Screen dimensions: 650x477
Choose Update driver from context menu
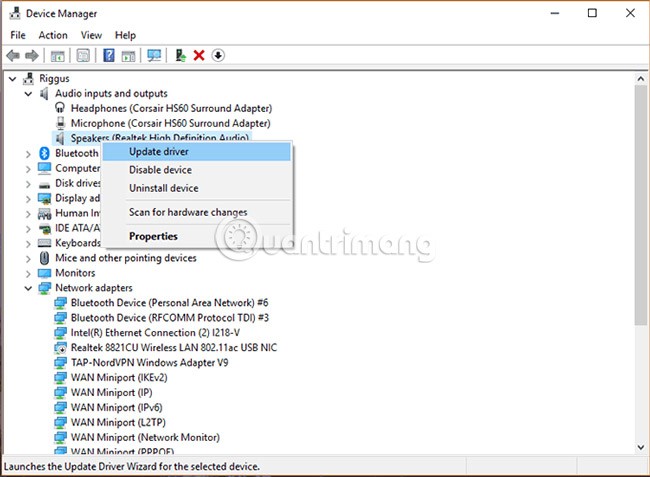[x=159, y=152]
